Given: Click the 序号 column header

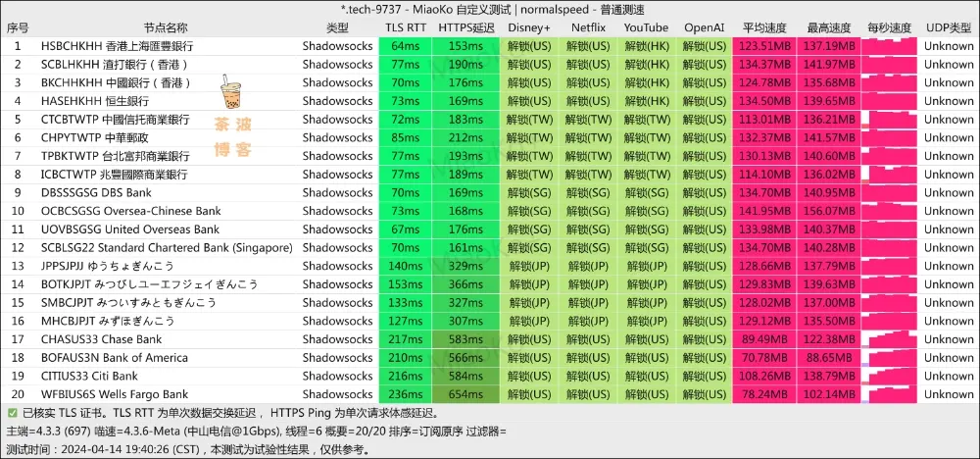Looking at the screenshot, I should coord(18,27).
